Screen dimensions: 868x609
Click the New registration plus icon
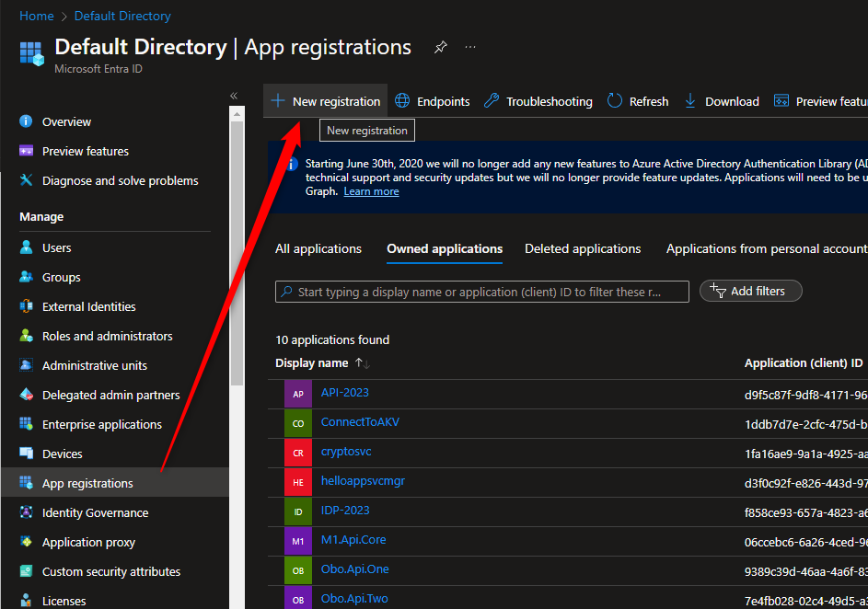[x=278, y=101]
